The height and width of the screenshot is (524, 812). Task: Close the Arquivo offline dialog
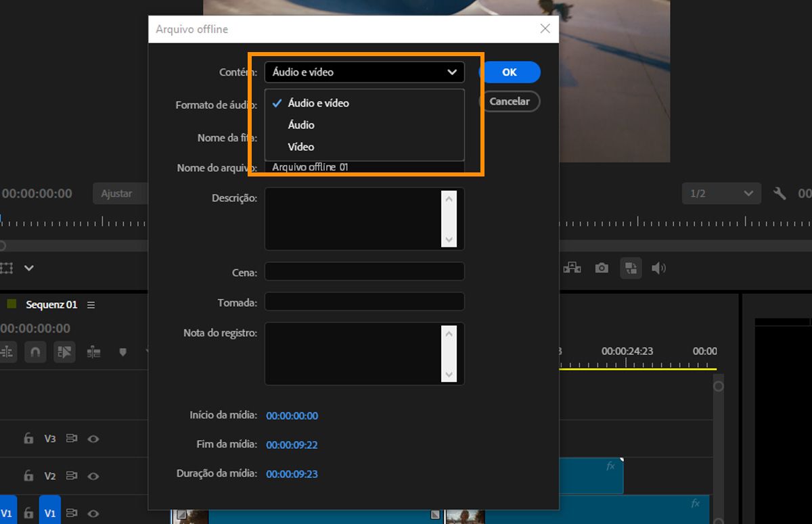tap(545, 28)
